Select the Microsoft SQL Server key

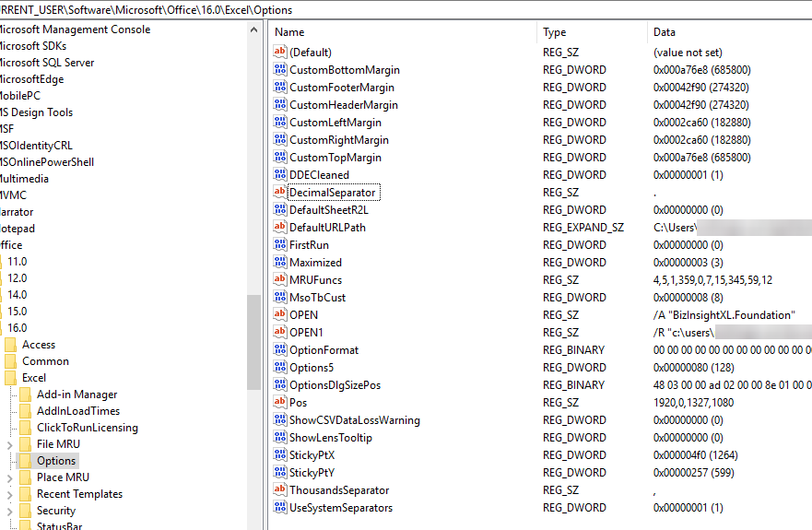(47, 63)
